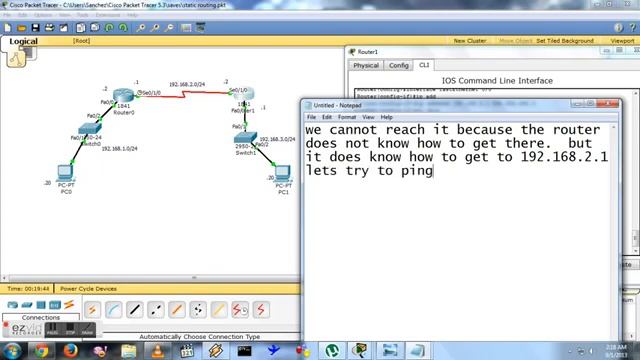Select Switch0 in the topology
Viewport: 640px width, 360px height.
coord(90,129)
